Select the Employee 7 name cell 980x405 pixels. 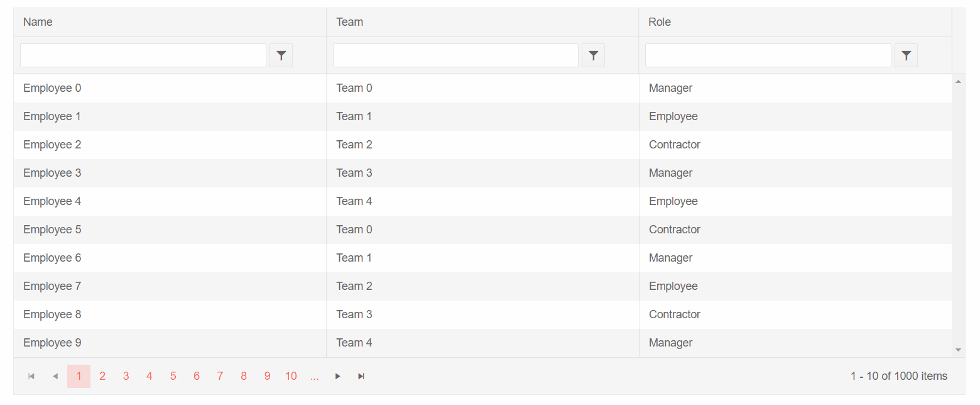point(170,286)
